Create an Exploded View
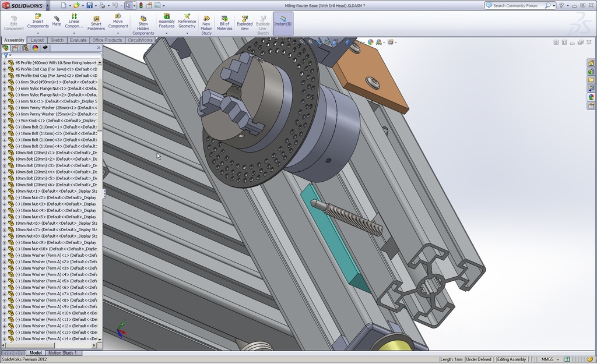Viewport: 597px width, 364px height. pyautogui.click(x=244, y=23)
